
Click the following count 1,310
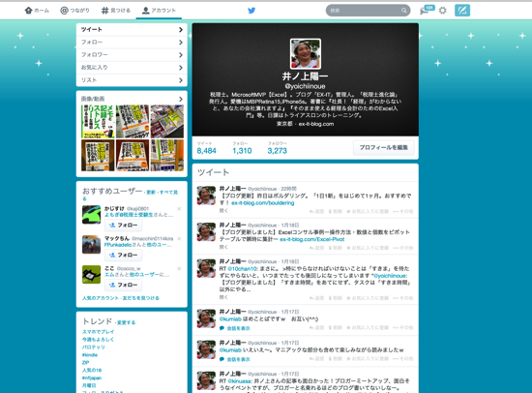(242, 151)
